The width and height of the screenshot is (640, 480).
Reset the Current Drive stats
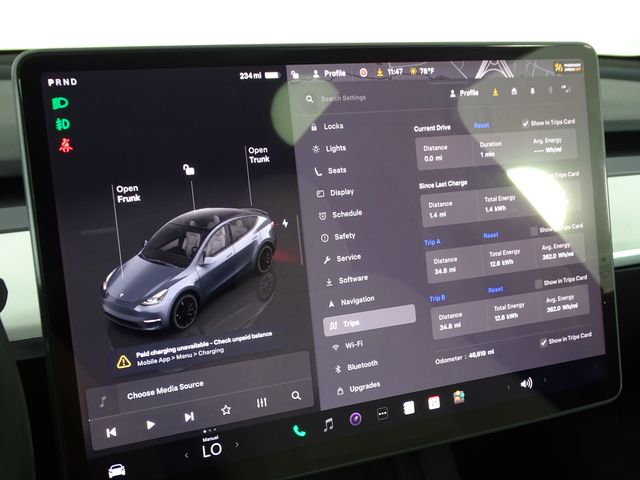482,125
